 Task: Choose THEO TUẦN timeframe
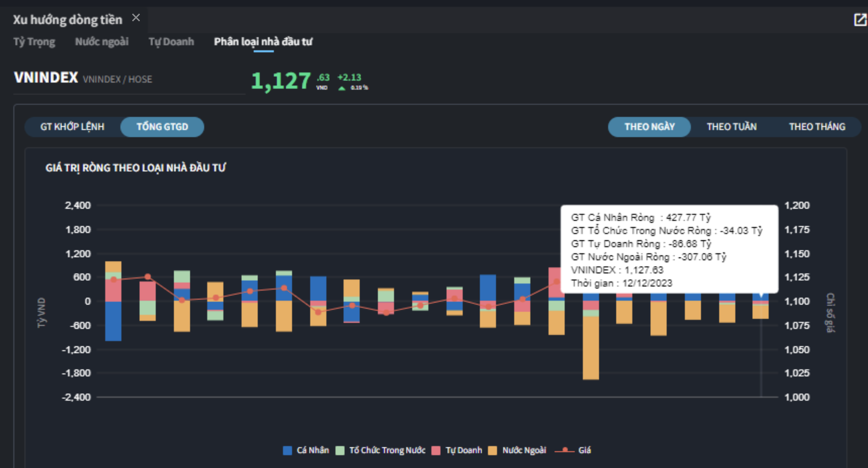point(731,127)
